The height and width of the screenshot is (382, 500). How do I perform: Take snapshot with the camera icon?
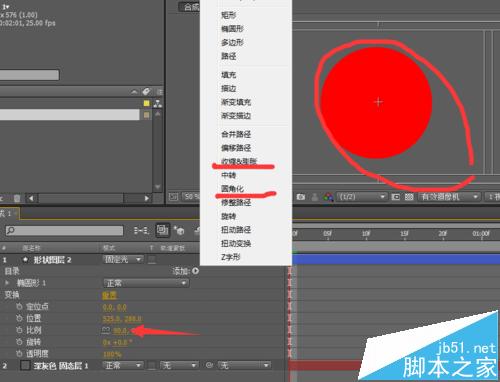coord(301,197)
